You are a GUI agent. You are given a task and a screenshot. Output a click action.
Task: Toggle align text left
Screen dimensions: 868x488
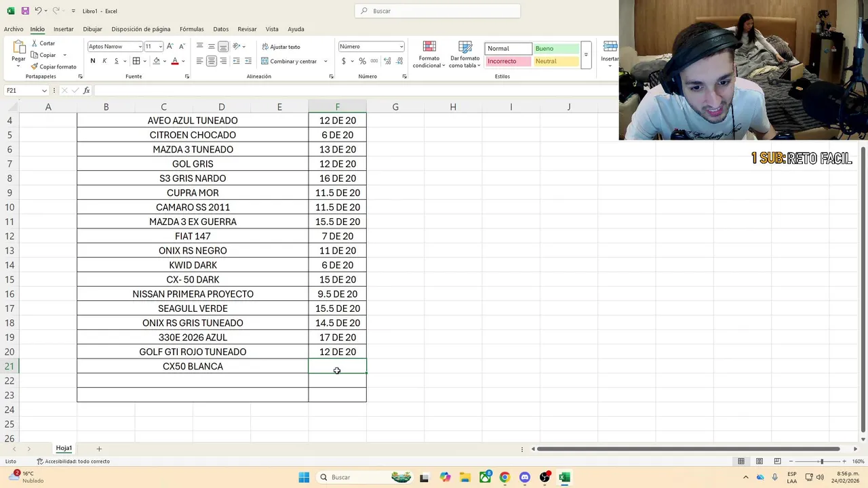coord(199,61)
